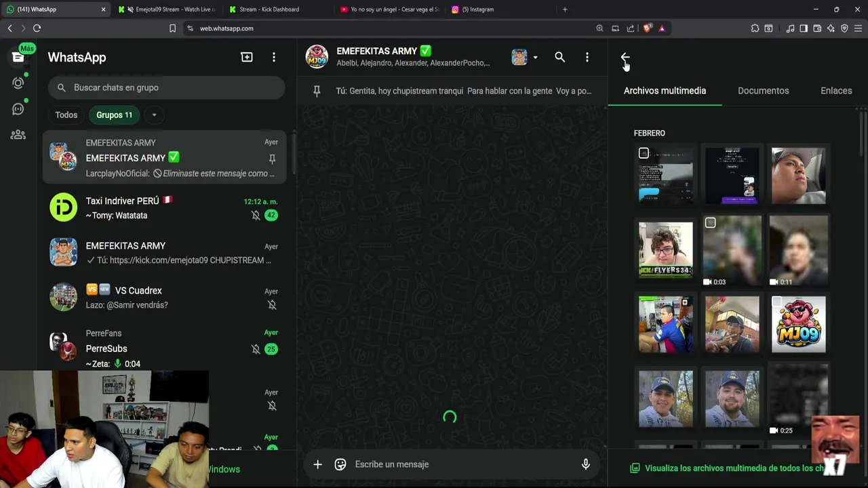
Task: Click attach plus icon in message bar
Action: pyautogui.click(x=317, y=464)
